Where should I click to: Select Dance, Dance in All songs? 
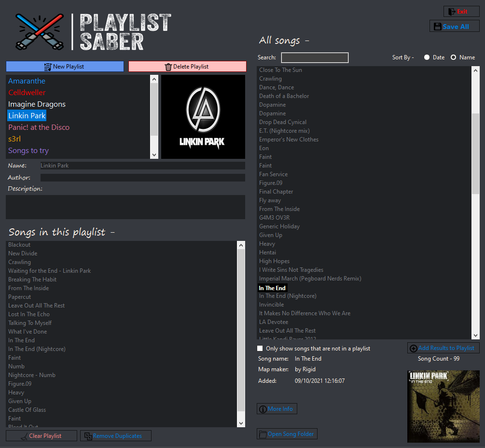pyautogui.click(x=277, y=87)
